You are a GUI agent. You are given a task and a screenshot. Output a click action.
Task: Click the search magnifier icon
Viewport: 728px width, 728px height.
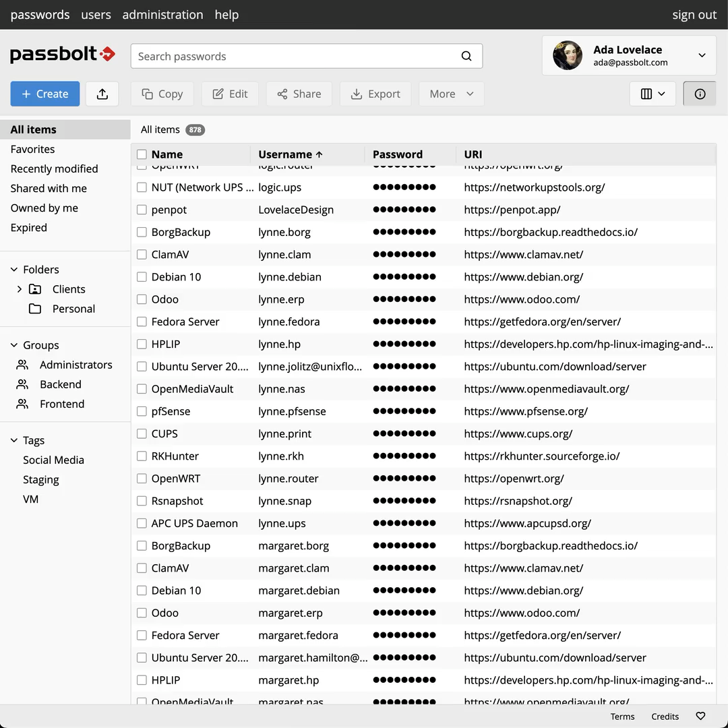466,56
